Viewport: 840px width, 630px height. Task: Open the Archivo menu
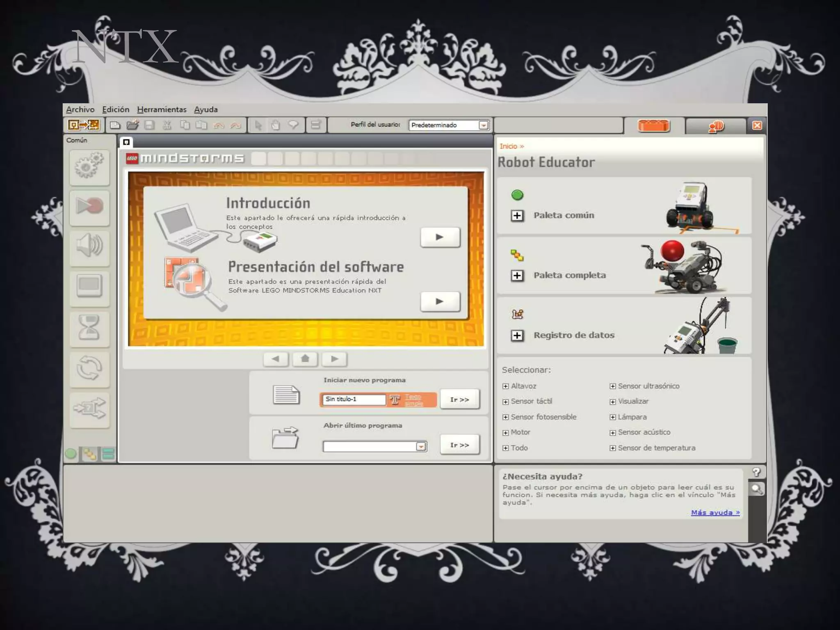[80, 110]
